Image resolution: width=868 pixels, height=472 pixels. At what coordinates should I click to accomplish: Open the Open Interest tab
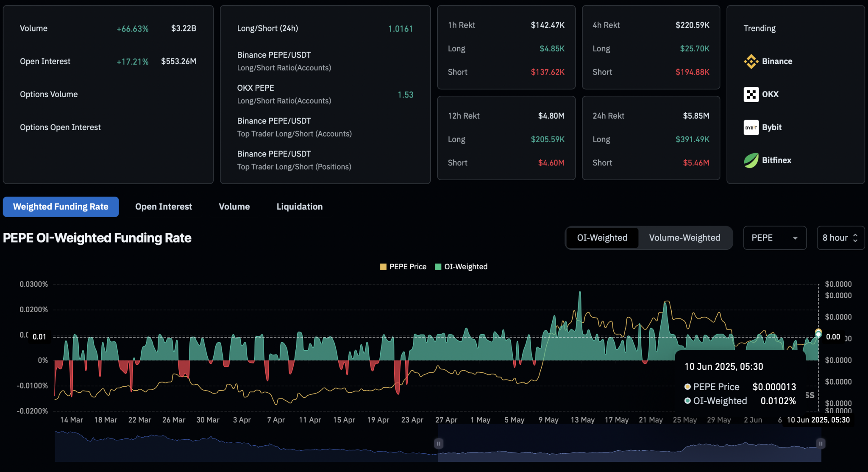[164, 207]
